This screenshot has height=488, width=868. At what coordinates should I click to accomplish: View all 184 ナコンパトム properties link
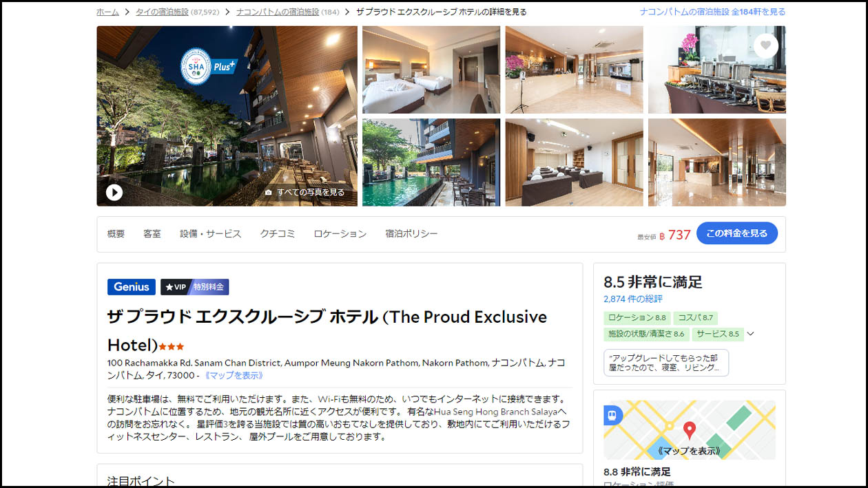(712, 12)
